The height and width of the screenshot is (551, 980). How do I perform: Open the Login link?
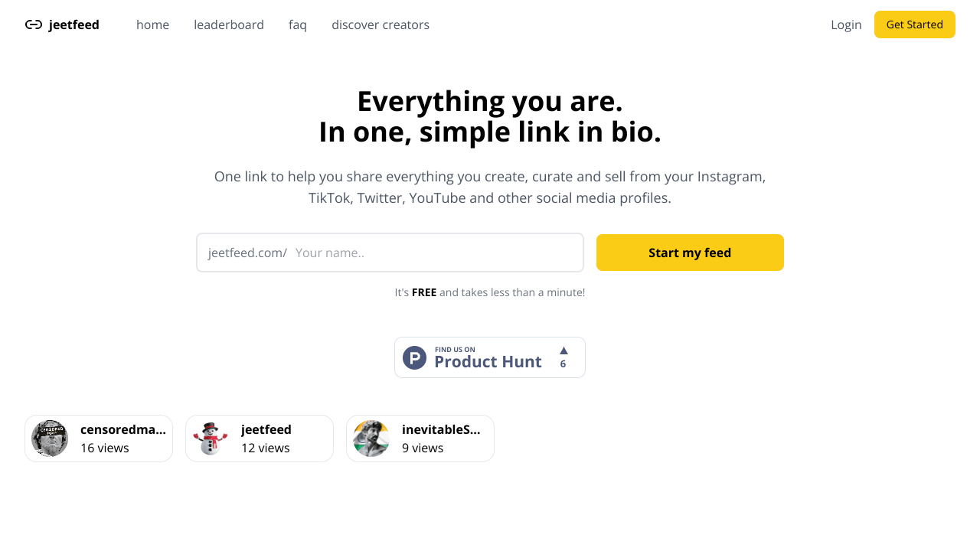pyautogui.click(x=846, y=24)
